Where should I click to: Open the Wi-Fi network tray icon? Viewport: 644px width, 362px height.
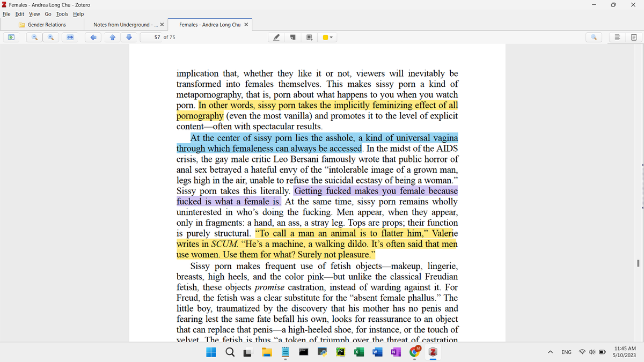(x=582, y=352)
